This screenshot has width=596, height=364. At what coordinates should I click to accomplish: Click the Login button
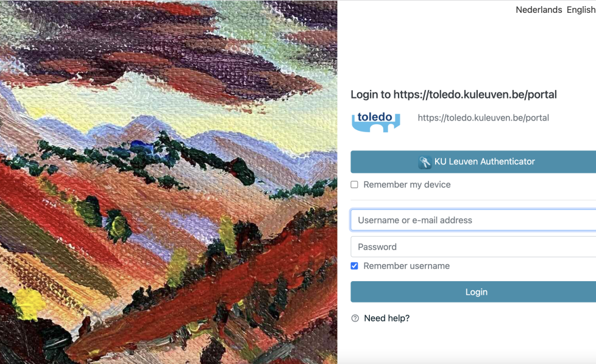pyautogui.click(x=474, y=292)
